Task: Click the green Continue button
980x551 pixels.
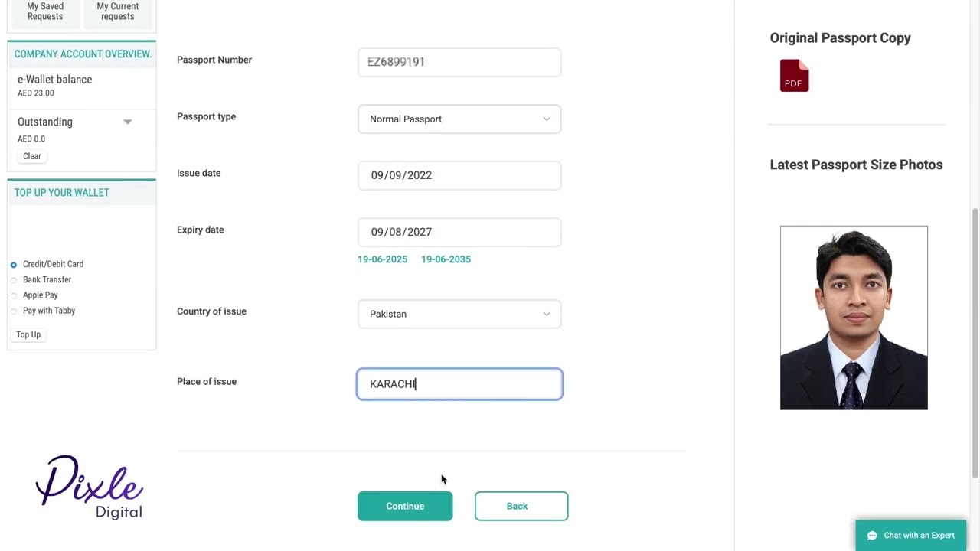Action: pyautogui.click(x=405, y=506)
